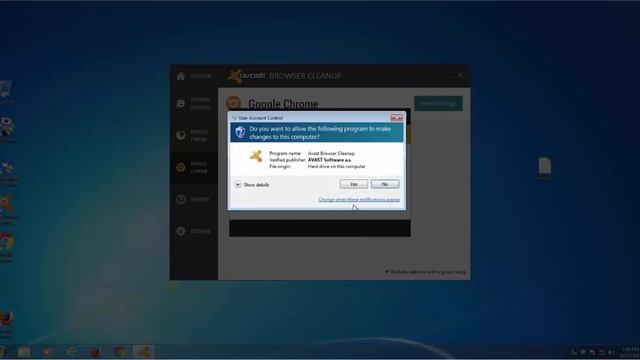Click the 'AVAST Software a.s.' publisher text
640x360 pixels.
(x=329, y=160)
